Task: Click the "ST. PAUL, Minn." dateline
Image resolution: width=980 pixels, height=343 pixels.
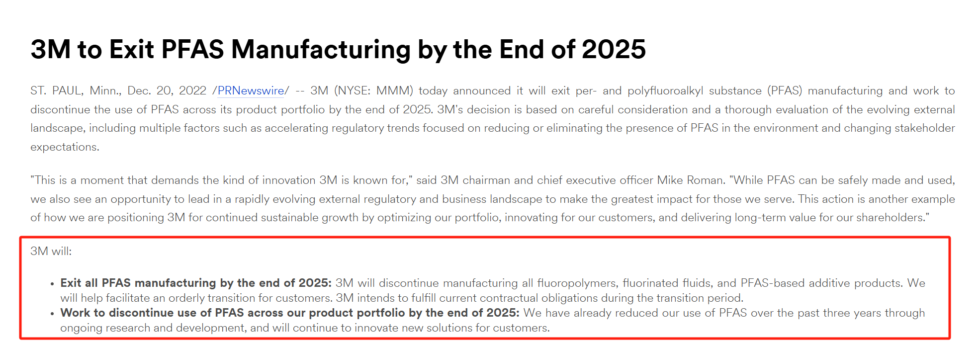Action: point(76,91)
